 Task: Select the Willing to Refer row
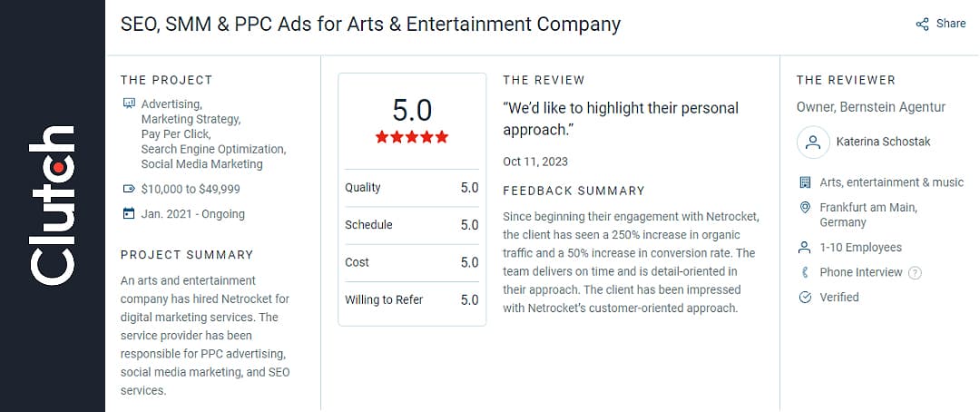click(x=411, y=299)
